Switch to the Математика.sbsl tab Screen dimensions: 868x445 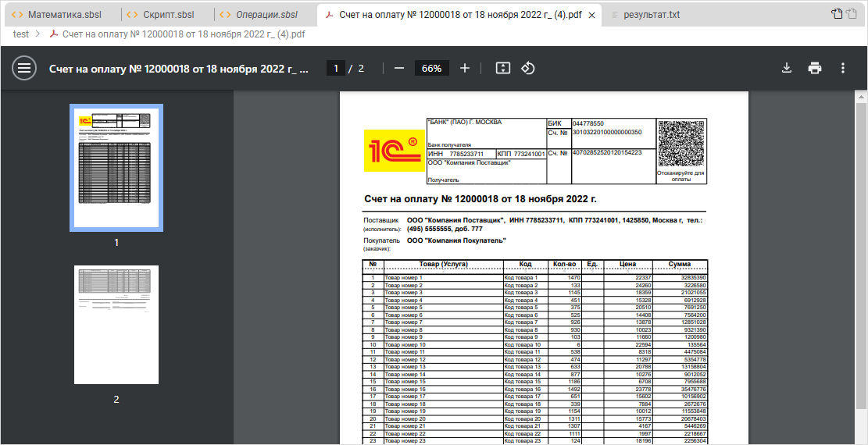coord(63,15)
